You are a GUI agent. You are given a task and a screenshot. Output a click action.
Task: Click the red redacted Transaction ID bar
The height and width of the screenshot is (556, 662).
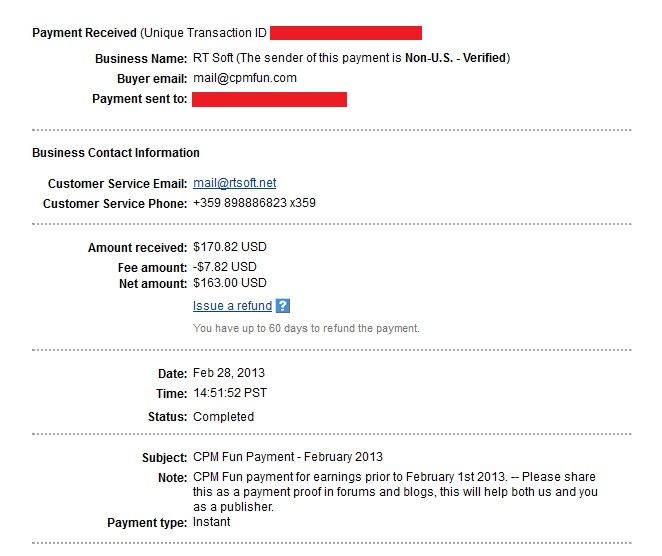tap(346, 33)
